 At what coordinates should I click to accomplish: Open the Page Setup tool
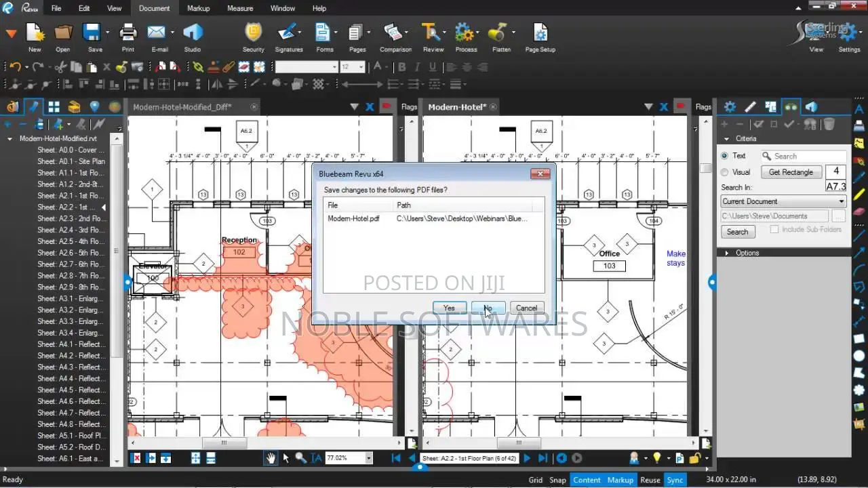coord(540,37)
